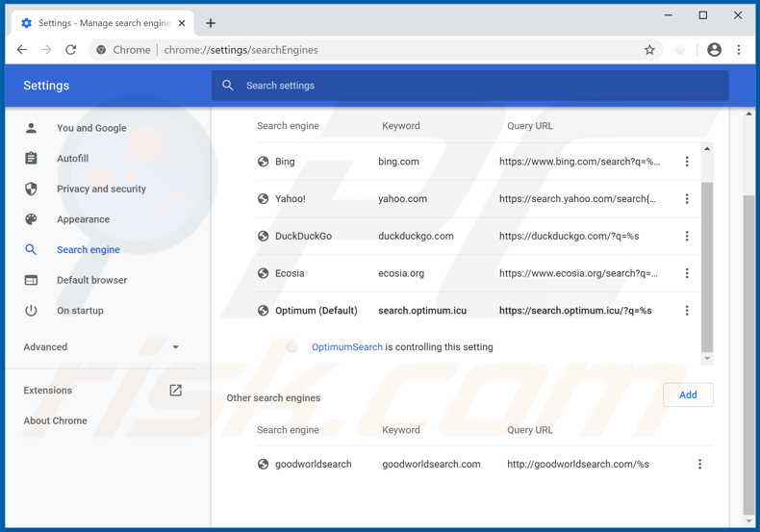Click the Add search engine button
760x532 pixels.
688,395
